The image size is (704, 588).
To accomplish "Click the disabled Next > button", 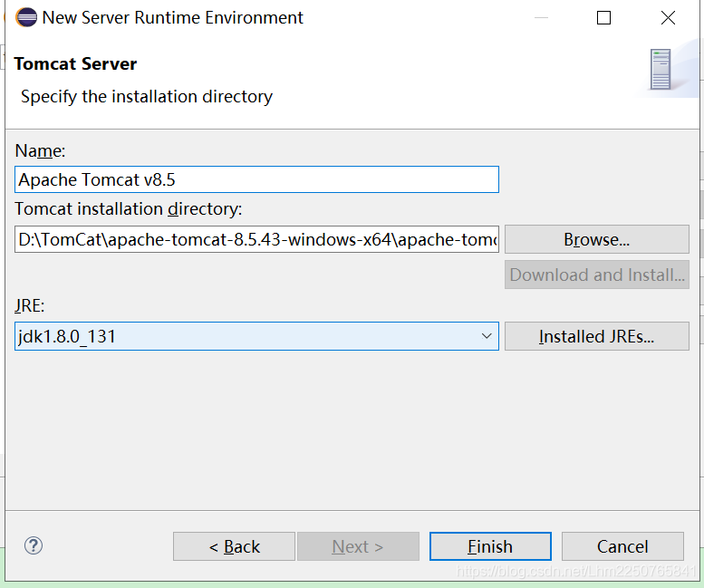I will pos(358,546).
